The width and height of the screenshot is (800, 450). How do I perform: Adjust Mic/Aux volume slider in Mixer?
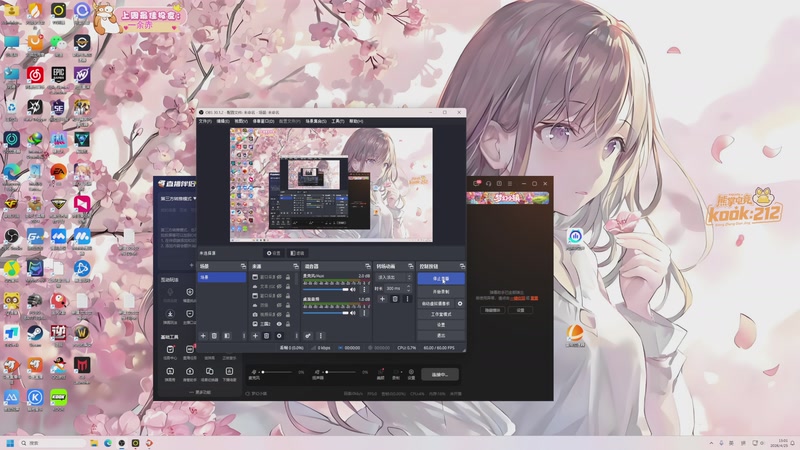pos(326,289)
